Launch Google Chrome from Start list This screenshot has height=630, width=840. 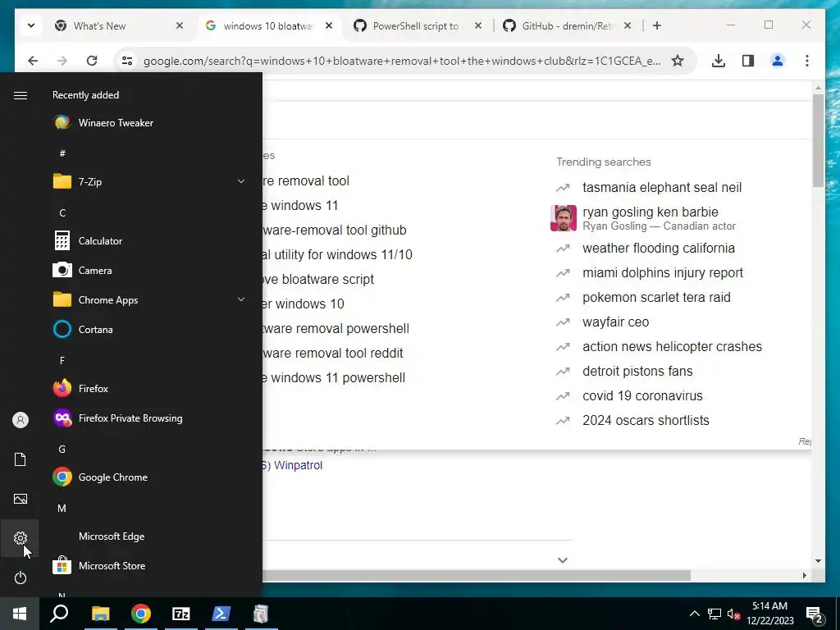pyautogui.click(x=151, y=477)
